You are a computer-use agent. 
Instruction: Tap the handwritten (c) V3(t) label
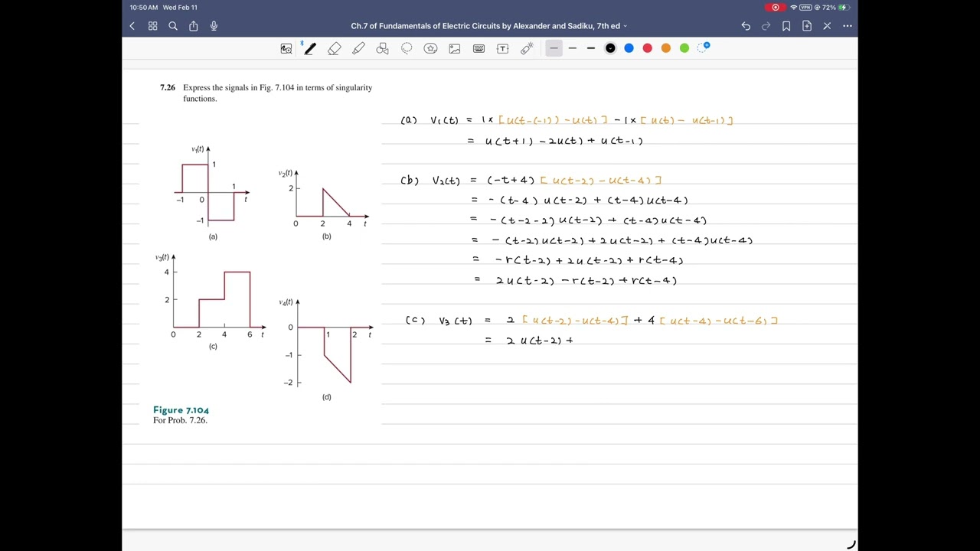(x=439, y=321)
